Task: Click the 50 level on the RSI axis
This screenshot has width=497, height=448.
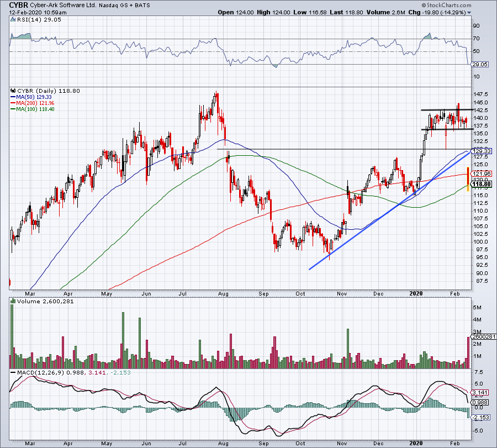Action: pos(476,51)
